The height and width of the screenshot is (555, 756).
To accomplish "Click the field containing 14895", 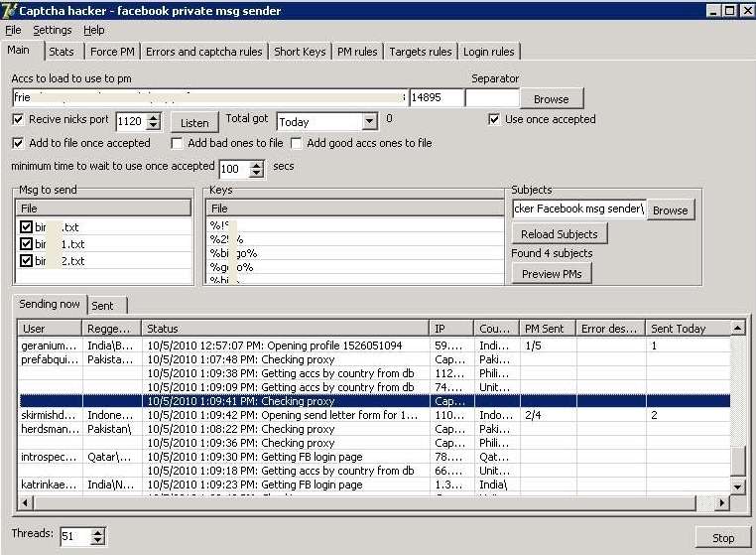I will (436, 97).
